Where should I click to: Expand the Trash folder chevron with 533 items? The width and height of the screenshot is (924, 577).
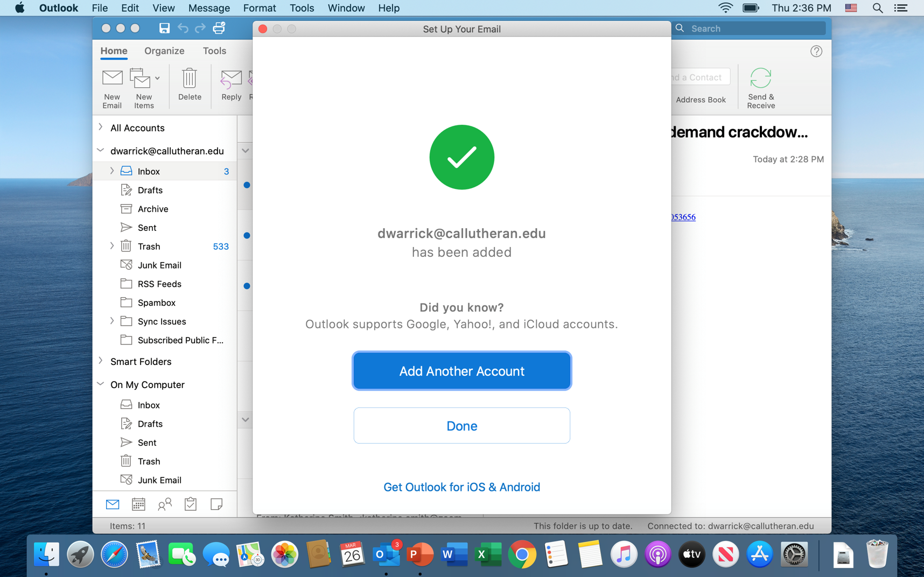tap(112, 247)
